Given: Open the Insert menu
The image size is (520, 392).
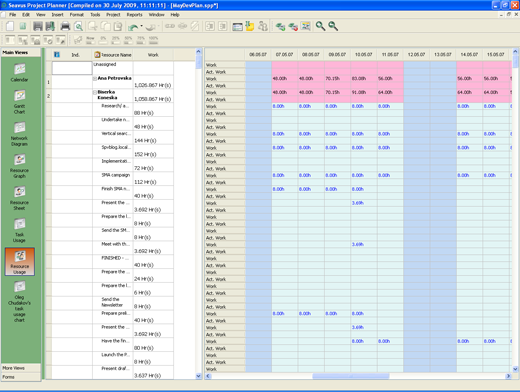Looking at the screenshot, I should coord(57,15).
